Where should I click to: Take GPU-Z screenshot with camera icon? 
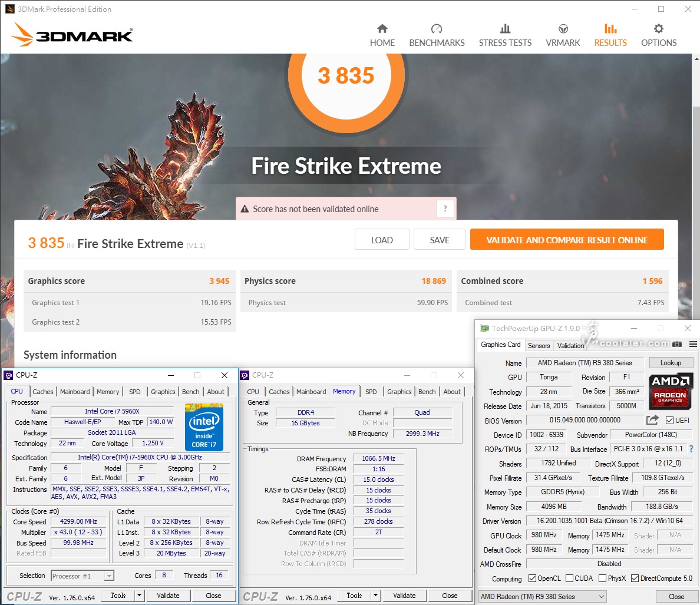coord(677,344)
